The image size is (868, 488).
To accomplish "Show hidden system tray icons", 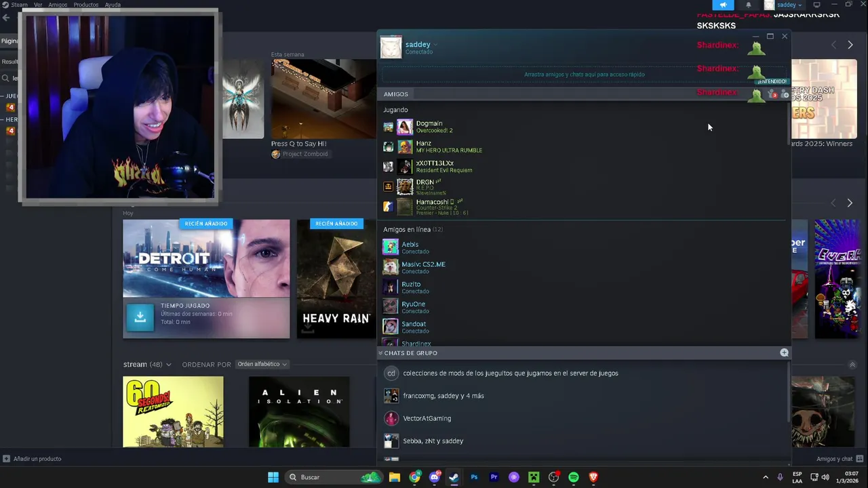I will [766, 477].
